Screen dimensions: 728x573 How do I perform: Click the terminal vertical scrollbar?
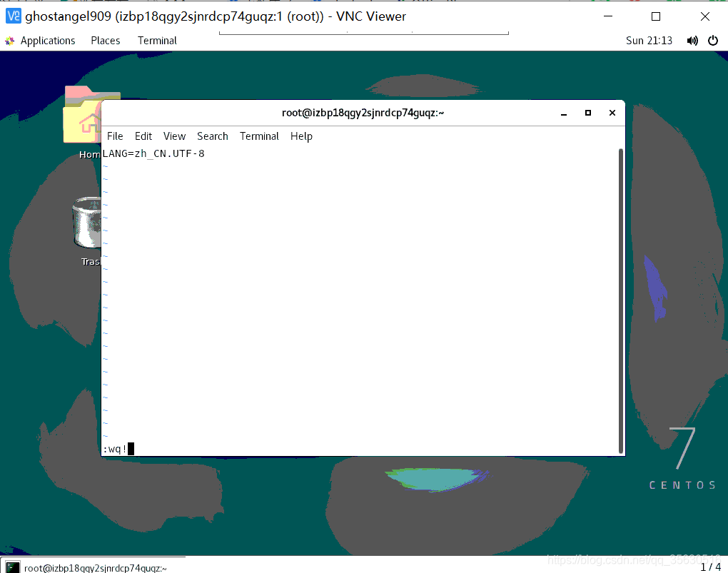[x=621, y=301]
